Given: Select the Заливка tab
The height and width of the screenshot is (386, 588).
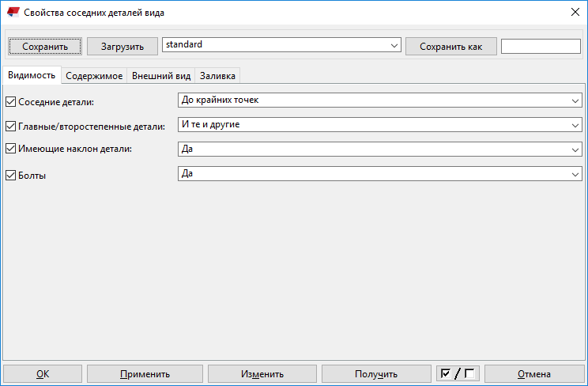Looking at the screenshot, I should point(217,76).
